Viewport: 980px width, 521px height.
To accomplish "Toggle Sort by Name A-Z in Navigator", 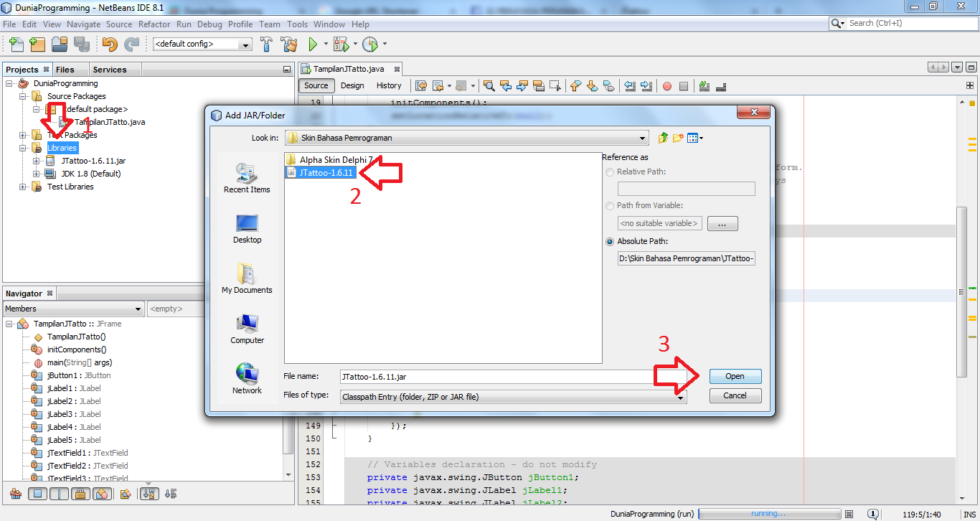I will coord(149,494).
